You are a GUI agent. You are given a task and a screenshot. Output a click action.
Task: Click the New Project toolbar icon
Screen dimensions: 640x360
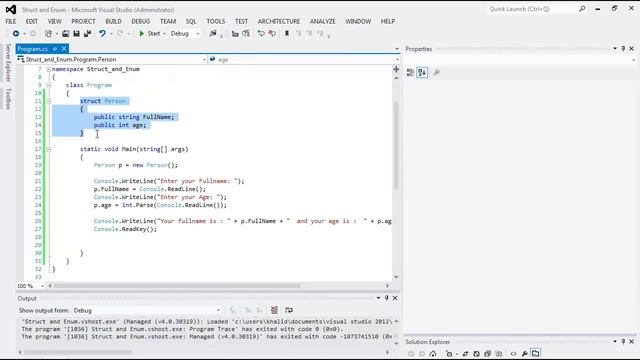(48, 33)
